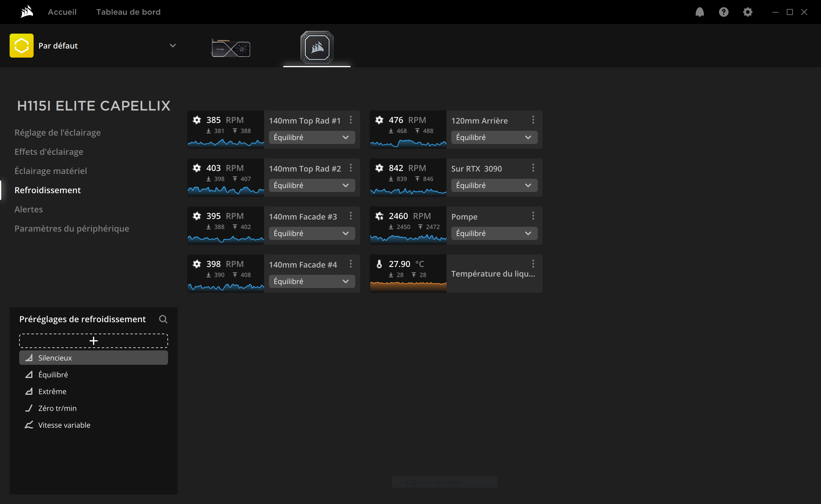Search cooling presets with magnifier icon

(163, 319)
